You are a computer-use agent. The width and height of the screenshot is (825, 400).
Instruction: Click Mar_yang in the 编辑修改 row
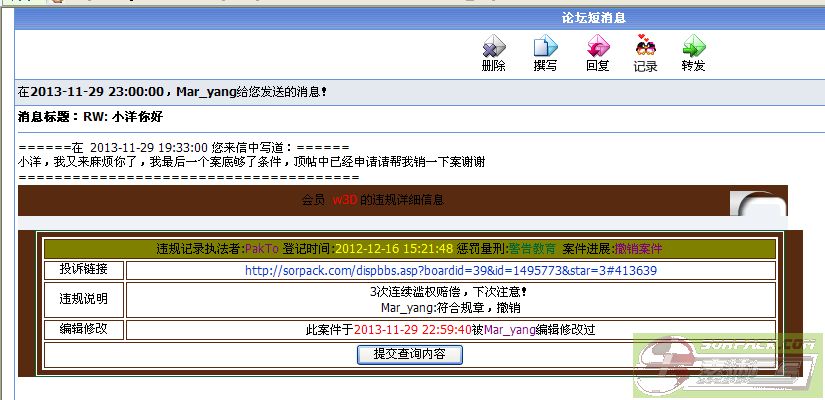click(510, 329)
